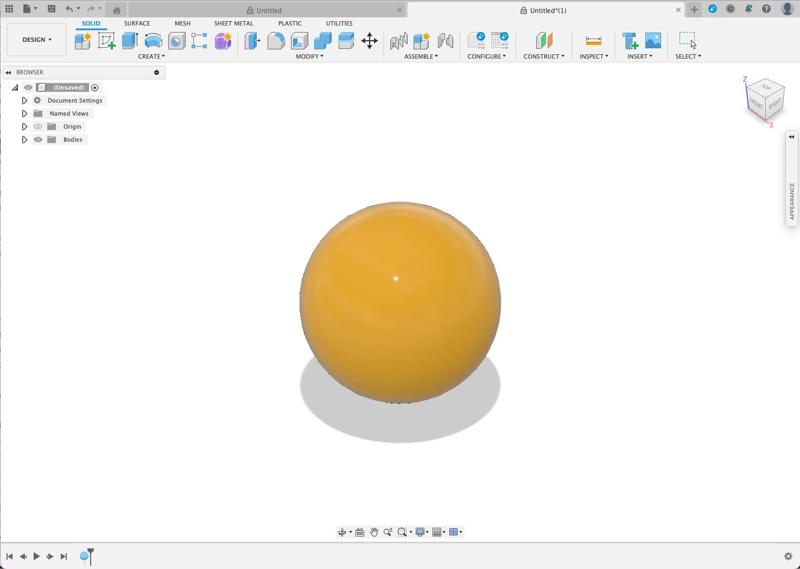
Task: Click the Measure icon under Inspect
Action: [x=593, y=41]
